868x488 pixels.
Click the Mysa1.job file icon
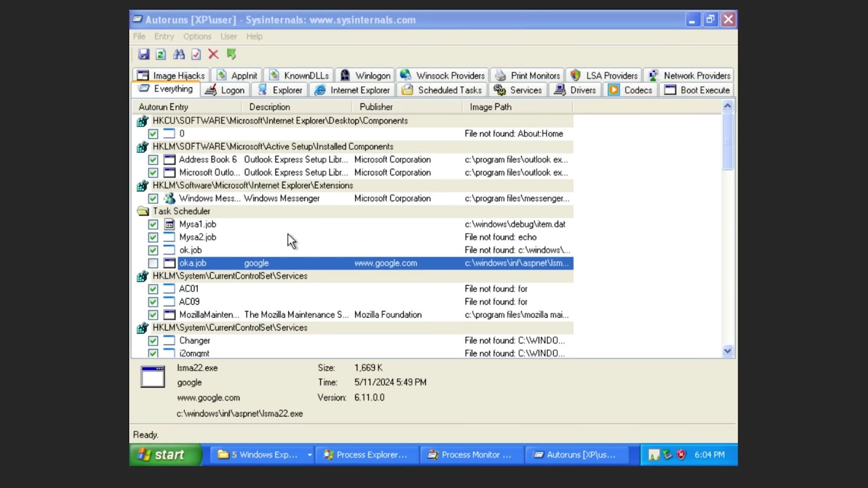(x=170, y=224)
